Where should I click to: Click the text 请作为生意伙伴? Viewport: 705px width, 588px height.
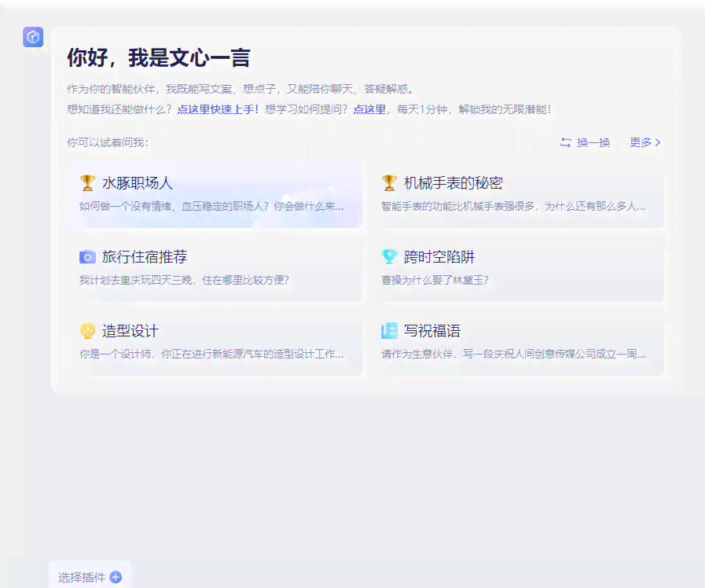tap(417, 354)
